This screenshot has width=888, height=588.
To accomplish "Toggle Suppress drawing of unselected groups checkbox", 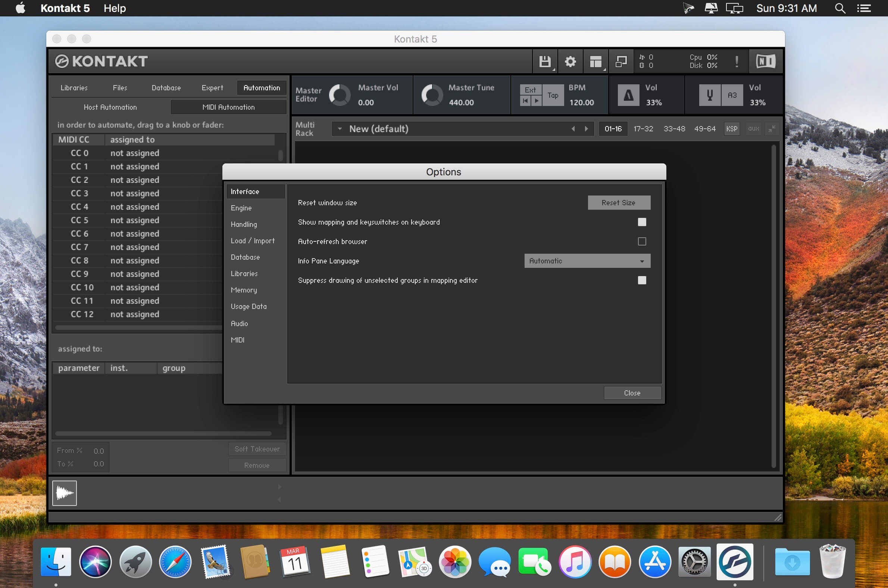I will click(642, 280).
